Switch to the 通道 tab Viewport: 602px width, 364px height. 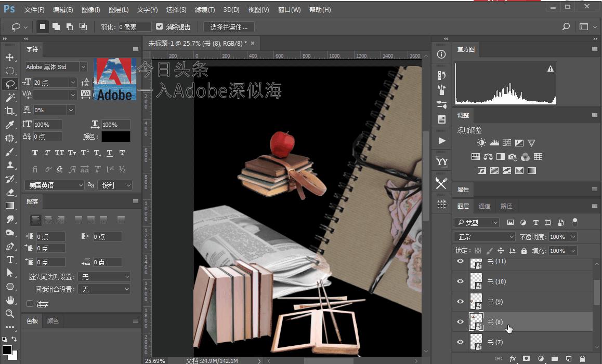485,206
